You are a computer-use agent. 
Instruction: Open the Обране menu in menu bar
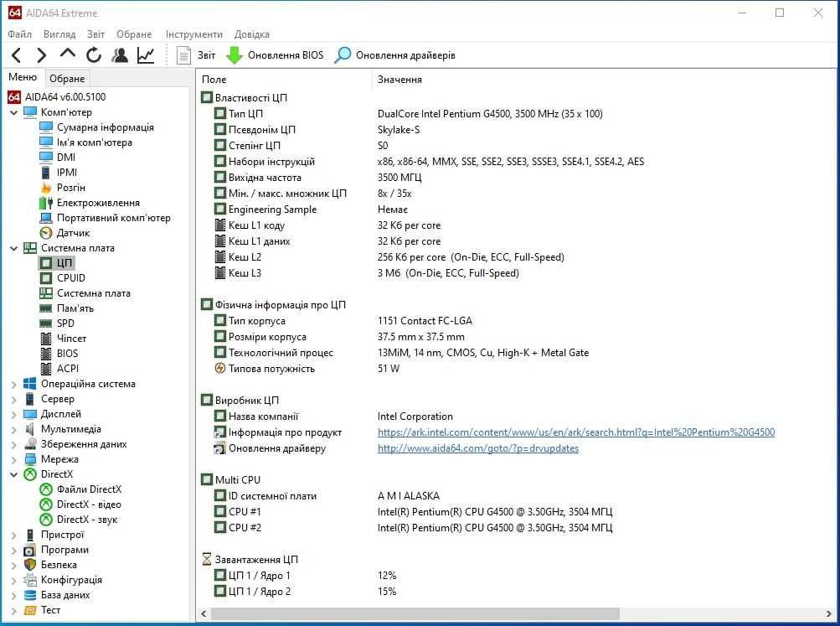point(134,34)
